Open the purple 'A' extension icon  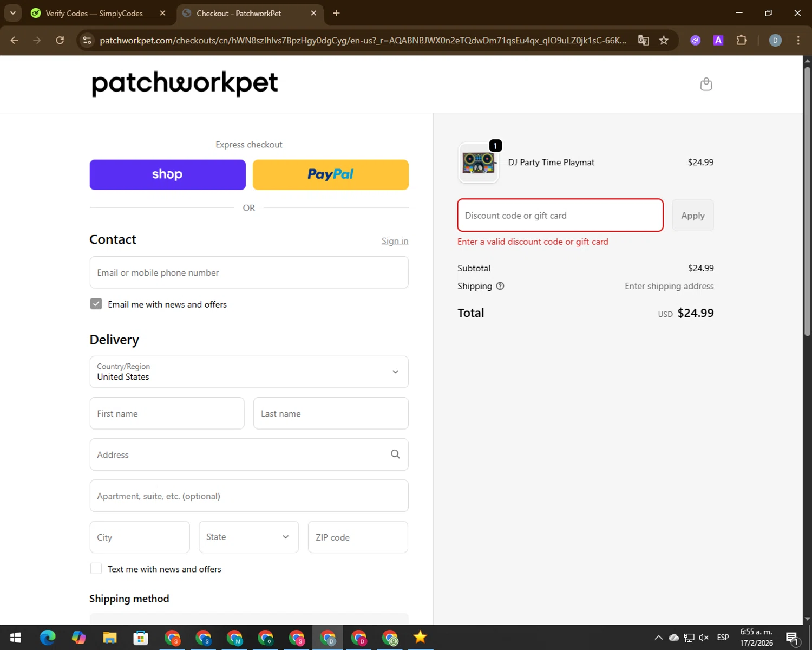(718, 40)
